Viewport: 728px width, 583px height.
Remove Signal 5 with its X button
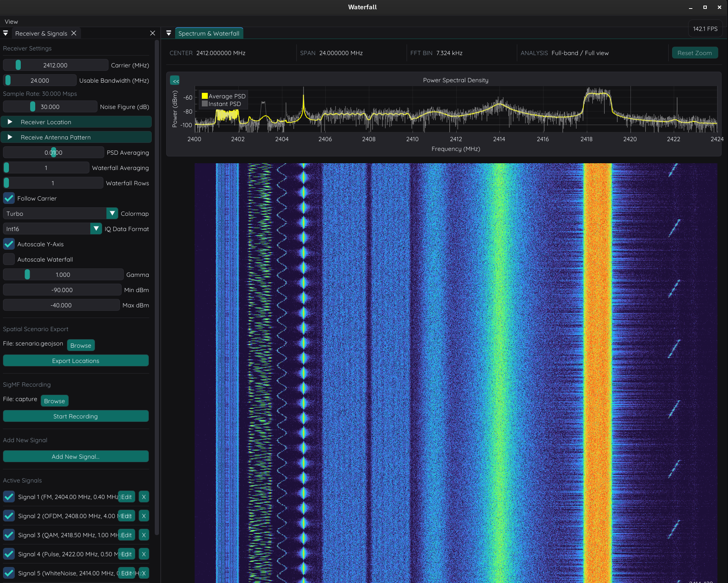click(x=144, y=573)
